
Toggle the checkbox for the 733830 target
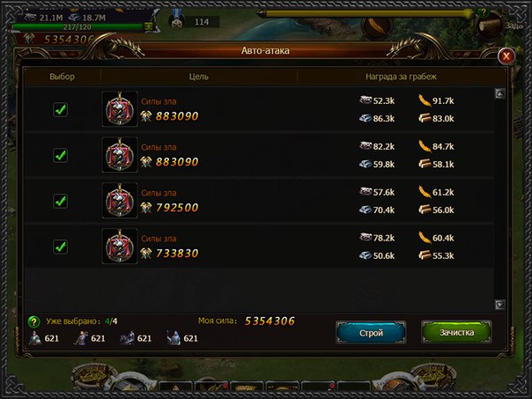[x=61, y=247]
